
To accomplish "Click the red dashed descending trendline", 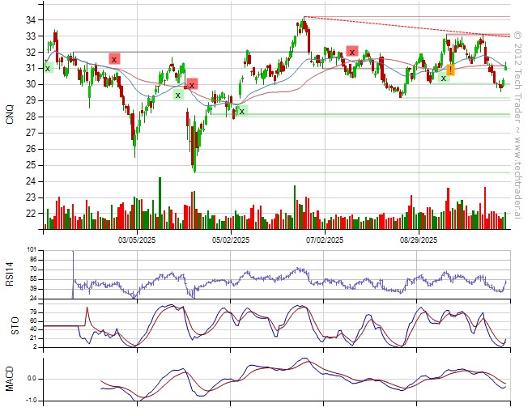I will (x=405, y=27).
